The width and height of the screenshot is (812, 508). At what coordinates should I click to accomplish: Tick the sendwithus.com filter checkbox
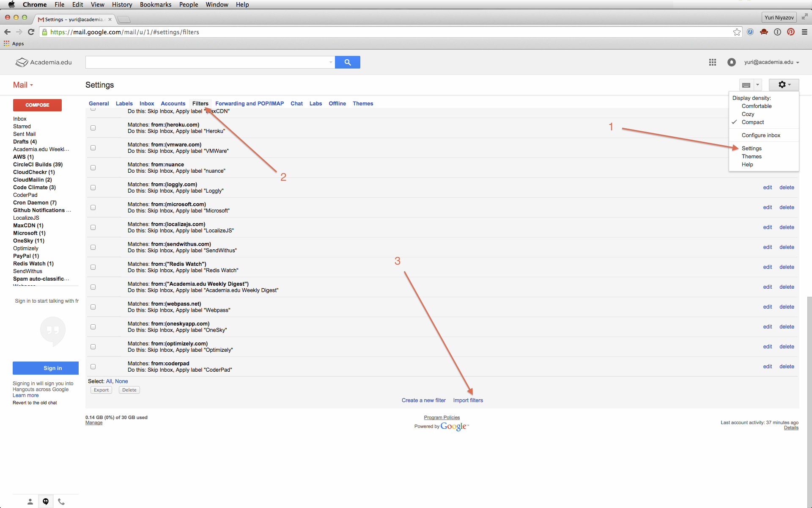[x=93, y=247]
